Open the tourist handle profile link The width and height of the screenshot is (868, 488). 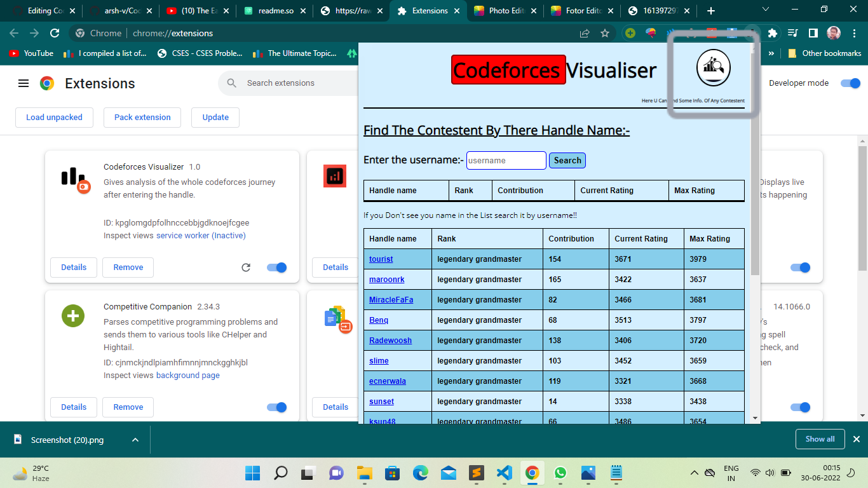381,259
